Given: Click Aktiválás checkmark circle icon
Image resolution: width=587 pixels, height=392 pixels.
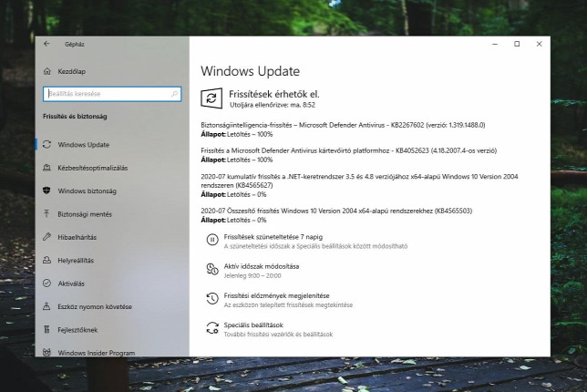Looking at the screenshot, I should click(x=46, y=284).
